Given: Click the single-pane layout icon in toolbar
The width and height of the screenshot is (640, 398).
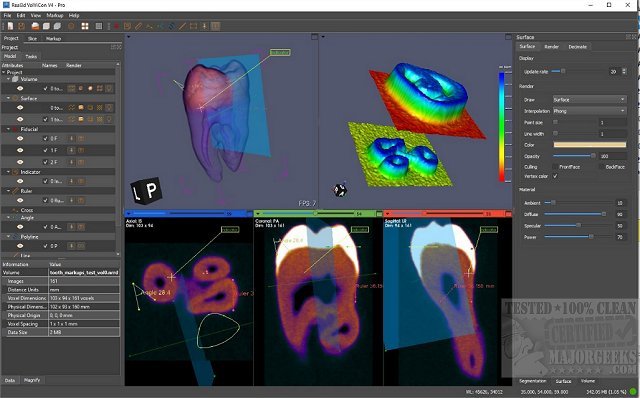Looking at the screenshot, I should [x=99, y=26].
